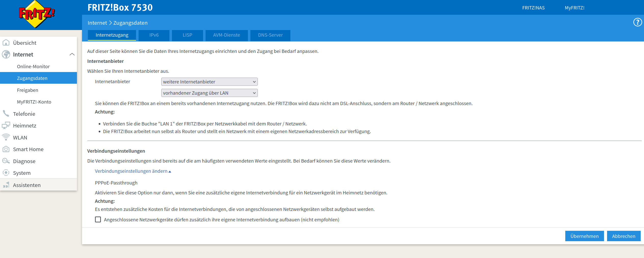Open MyFRITZ!-Konto in sidebar
Screen dimensions: 644x258
[x=38, y=102]
